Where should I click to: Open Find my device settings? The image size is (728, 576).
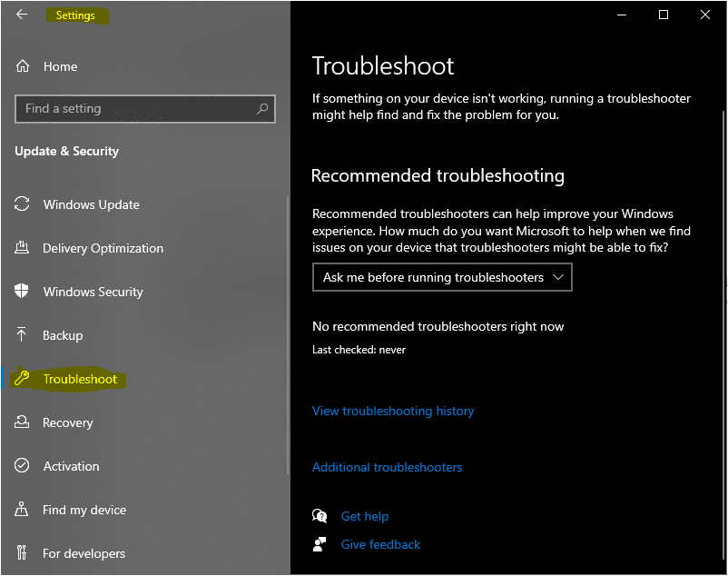(84, 510)
